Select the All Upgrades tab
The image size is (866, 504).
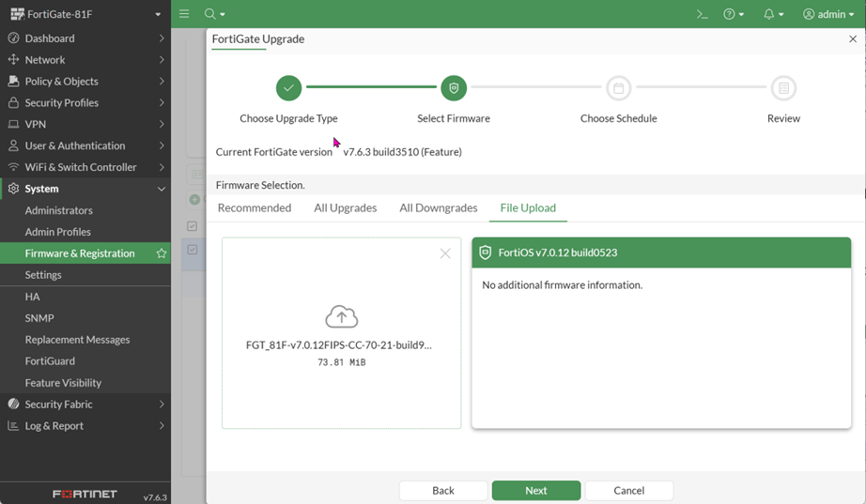click(346, 207)
